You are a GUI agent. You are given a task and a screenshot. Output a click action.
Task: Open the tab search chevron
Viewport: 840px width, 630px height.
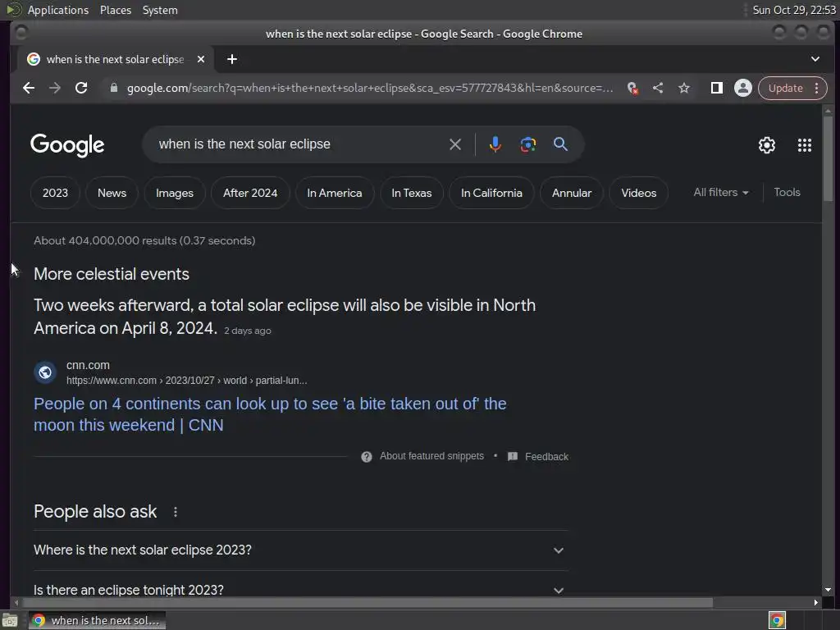(x=815, y=59)
